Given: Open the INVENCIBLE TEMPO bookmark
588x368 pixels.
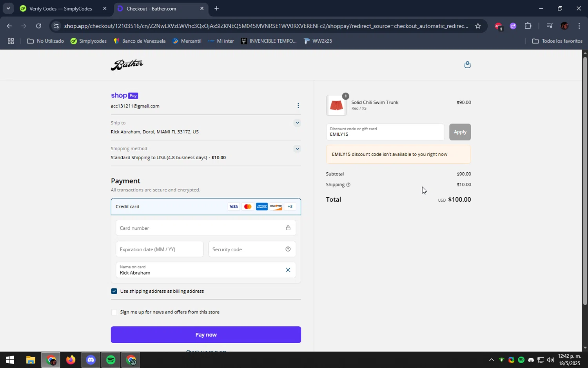Looking at the screenshot, I should coord(269,41).
